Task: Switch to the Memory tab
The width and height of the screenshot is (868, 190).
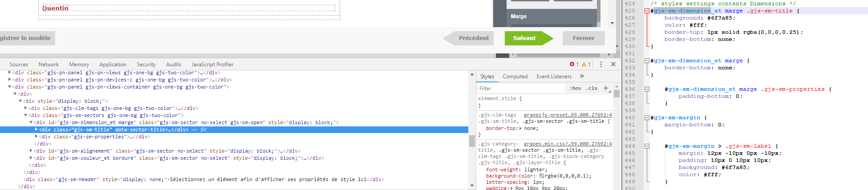Action: [79, 65]
